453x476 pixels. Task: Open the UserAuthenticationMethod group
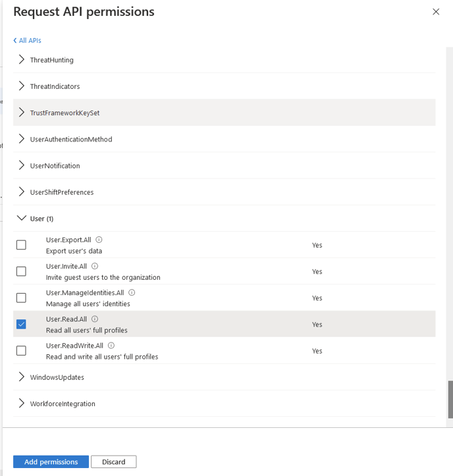click(22, 139)
